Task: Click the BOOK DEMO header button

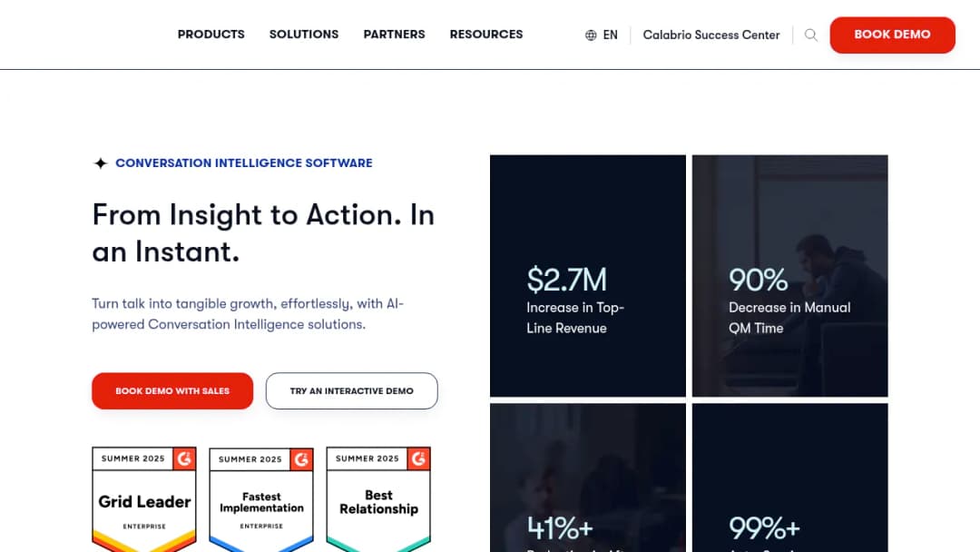Action: (892, 35)
